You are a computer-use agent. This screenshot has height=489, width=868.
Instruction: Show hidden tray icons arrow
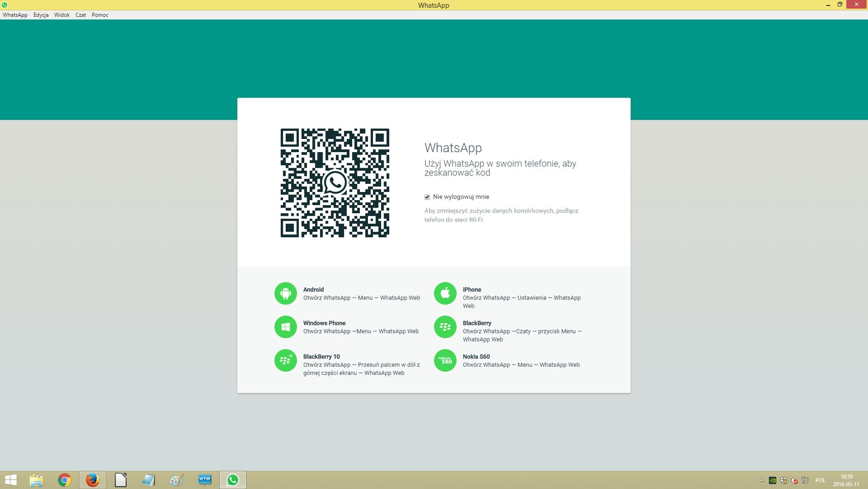point(762,480)
